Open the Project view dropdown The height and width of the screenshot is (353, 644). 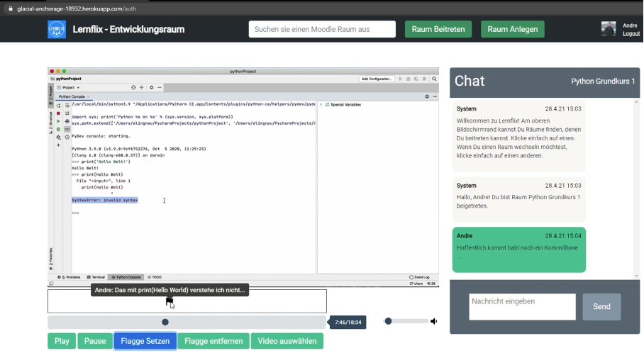click(x=68, y=87)
